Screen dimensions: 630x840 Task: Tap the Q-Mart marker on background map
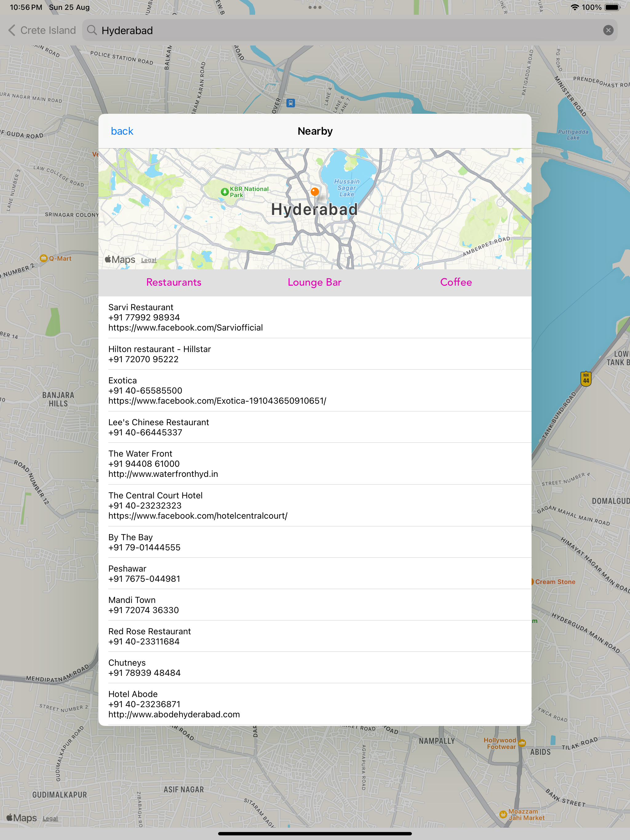44,258
